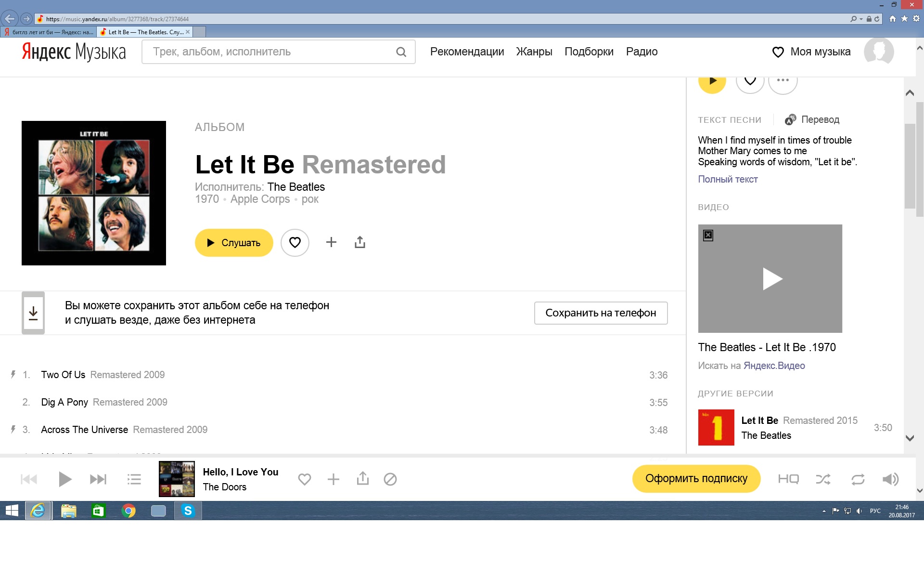Add album with the plus icon

331,242
